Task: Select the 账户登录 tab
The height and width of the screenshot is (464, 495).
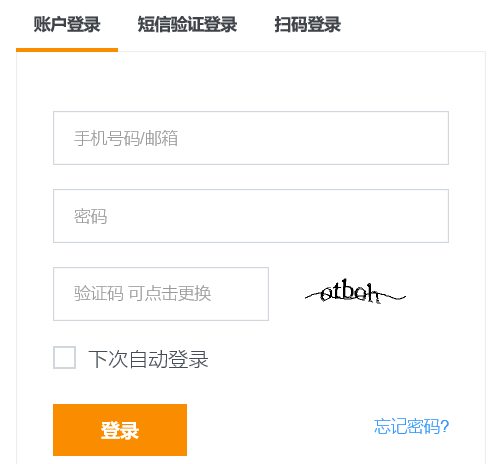Action: [x=67, y=24]
